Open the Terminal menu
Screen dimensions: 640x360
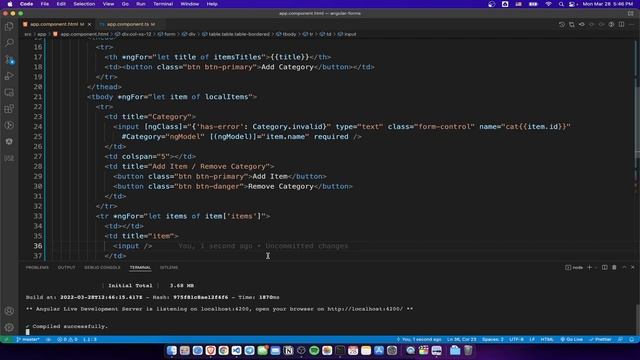(x=163, y=4)
